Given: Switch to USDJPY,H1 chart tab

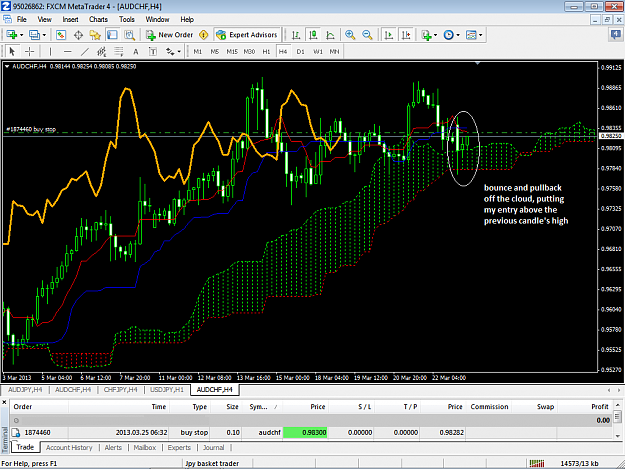Looking at the screenshot, I should coord(167,389).
